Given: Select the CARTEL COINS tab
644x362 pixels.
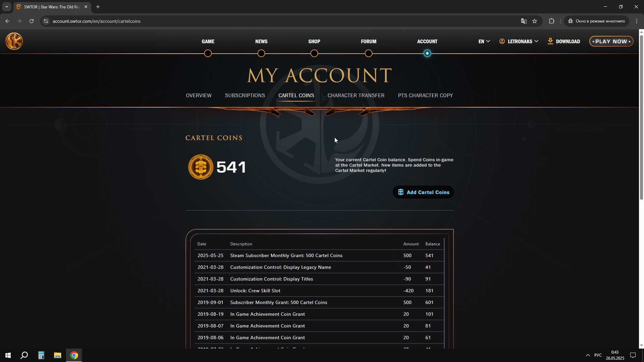Looking at the screenshot, I should tap(296, 96).
